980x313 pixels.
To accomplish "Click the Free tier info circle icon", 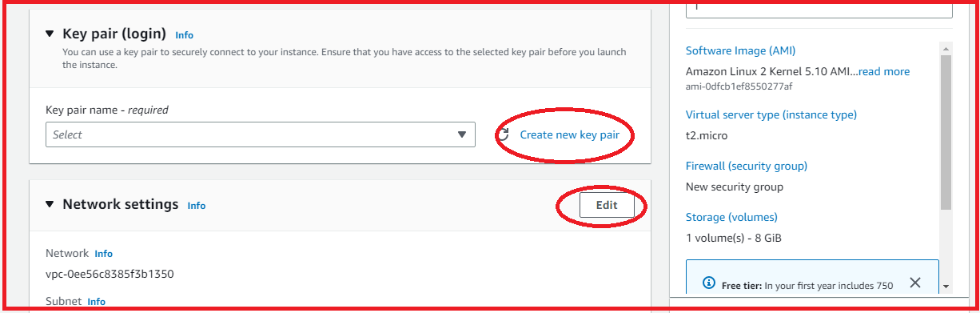I will [x=708, y=283].
